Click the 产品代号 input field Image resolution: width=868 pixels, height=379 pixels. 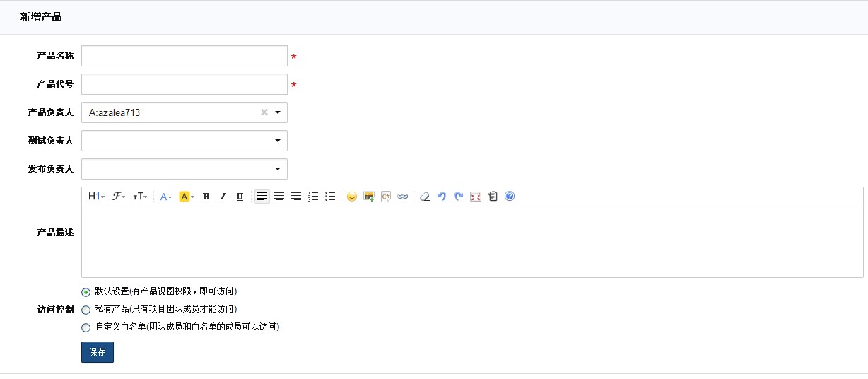184,84
